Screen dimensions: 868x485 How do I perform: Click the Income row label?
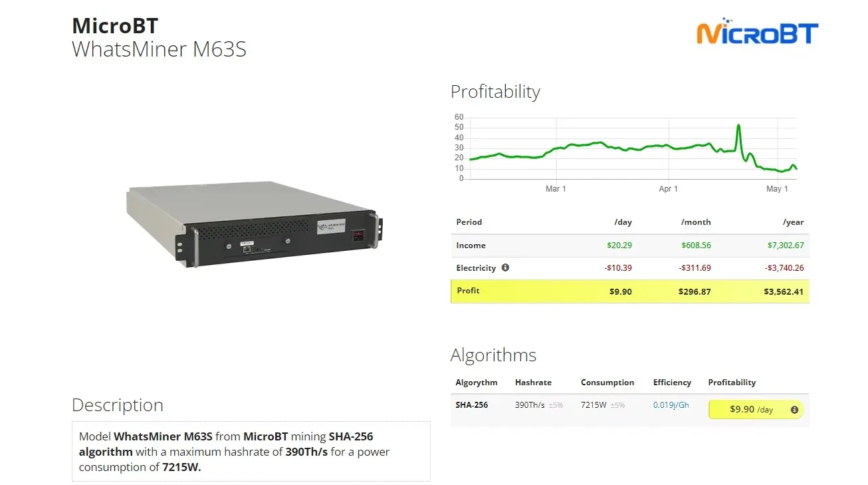click(x=471, y=245)
